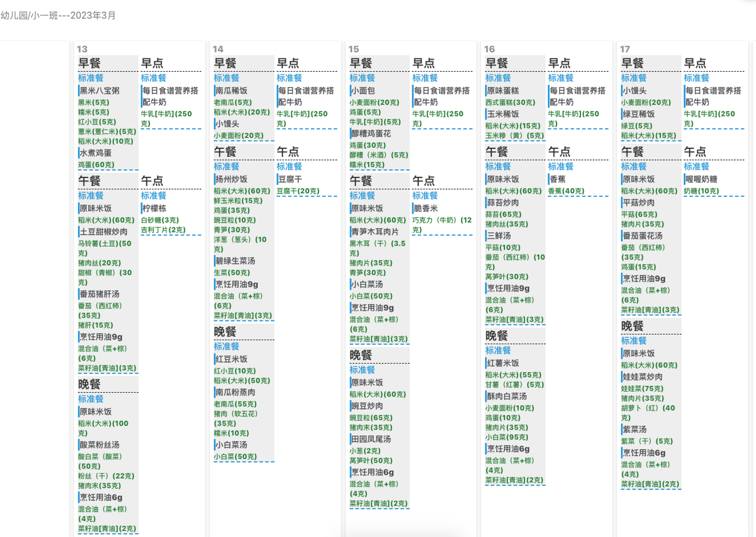Select the 醪糟鸡蛋花 dish entry
Image resolution: width=756 pixels, height=537 pixels.
click(371, 133)
